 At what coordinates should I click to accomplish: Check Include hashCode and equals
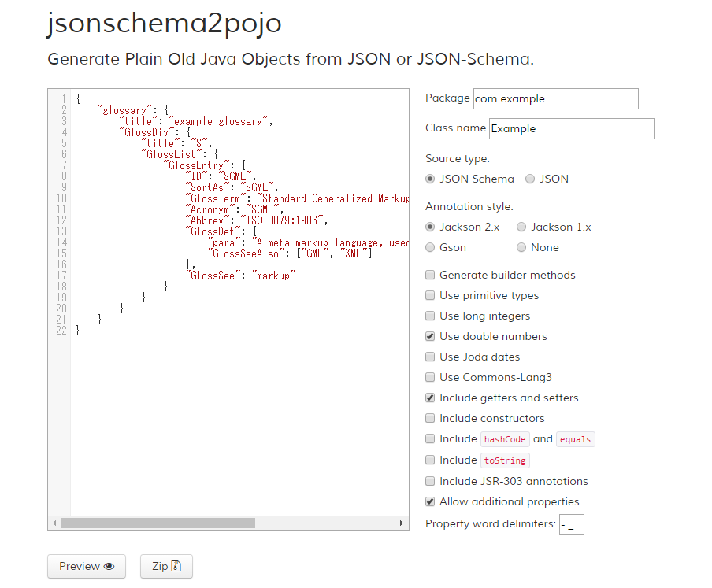[x=429, y=438]
